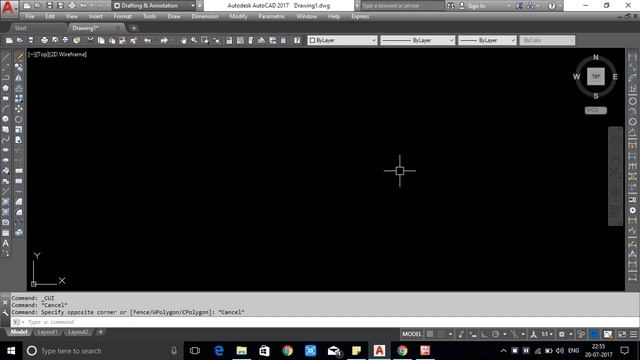Screen dimensions: 640x360
Task: Select the Circle draw tool
Action: pos(5,119)
